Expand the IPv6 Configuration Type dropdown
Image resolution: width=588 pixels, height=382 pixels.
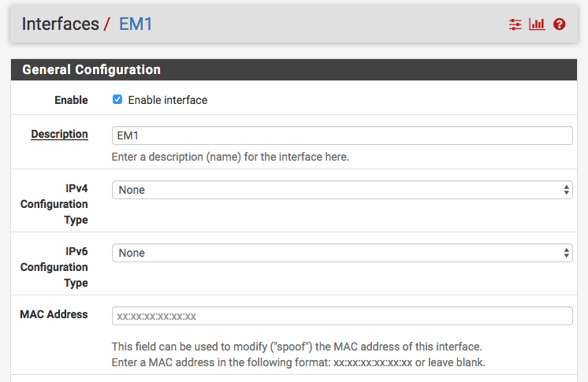point(342,253)
